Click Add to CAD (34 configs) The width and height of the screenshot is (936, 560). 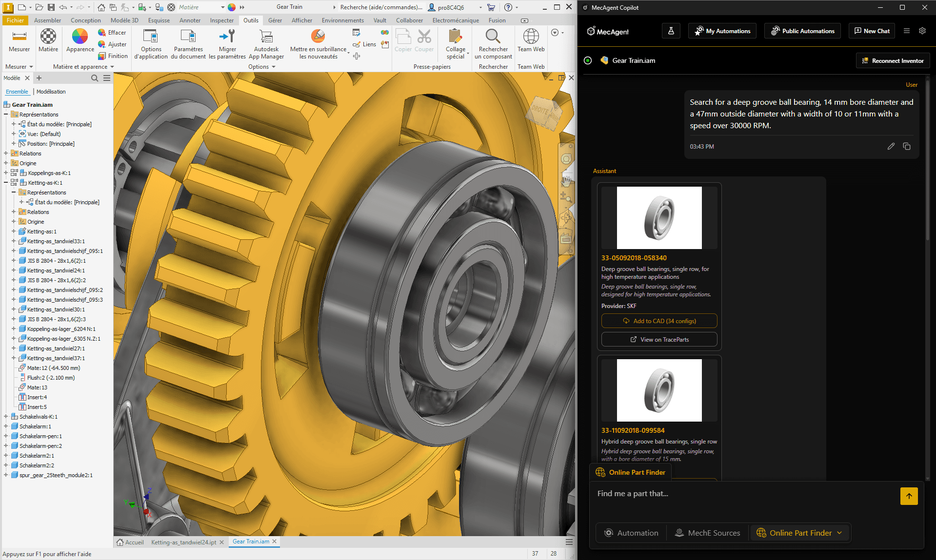pos(659,321)
